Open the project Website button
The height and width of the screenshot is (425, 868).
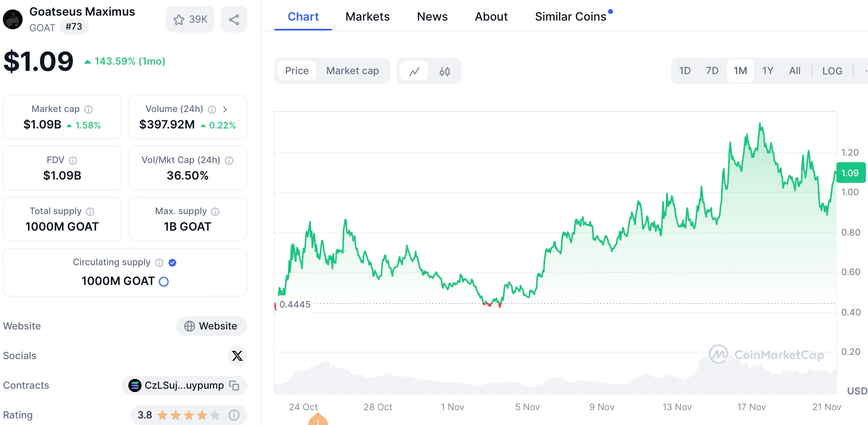(x=211, y=326)
